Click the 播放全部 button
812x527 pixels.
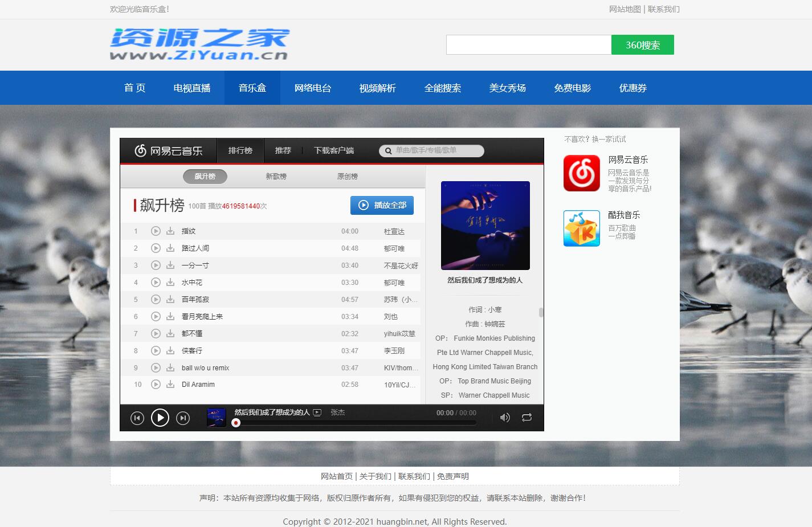click(382, 205)
